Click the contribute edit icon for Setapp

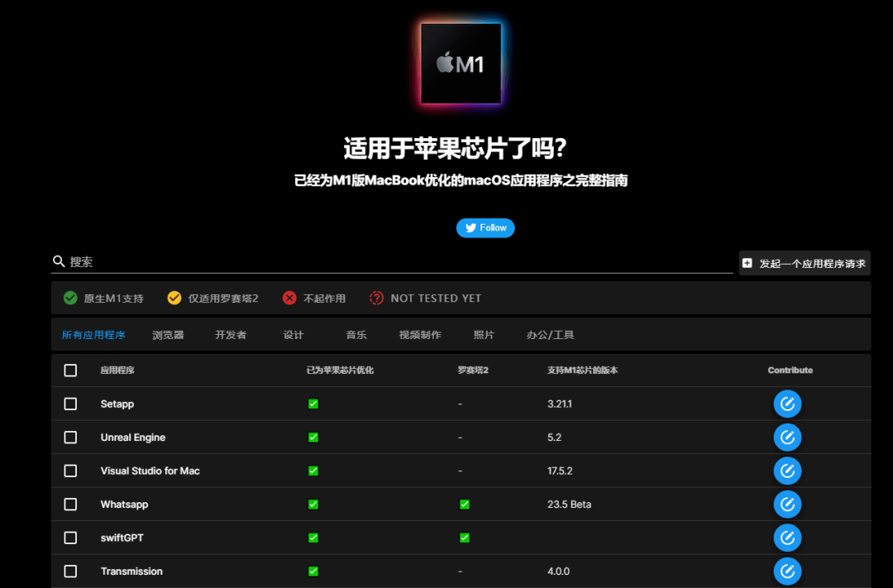[787, 404]
